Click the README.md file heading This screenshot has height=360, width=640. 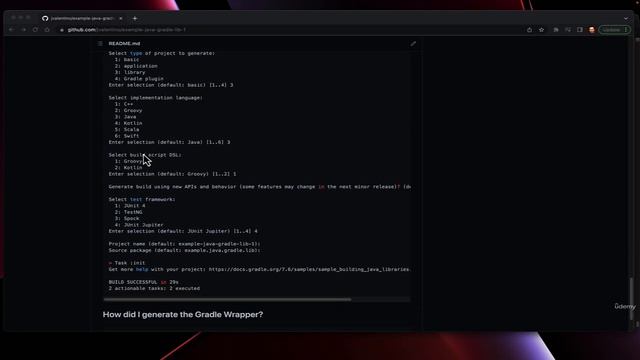[x=124, y=43]
